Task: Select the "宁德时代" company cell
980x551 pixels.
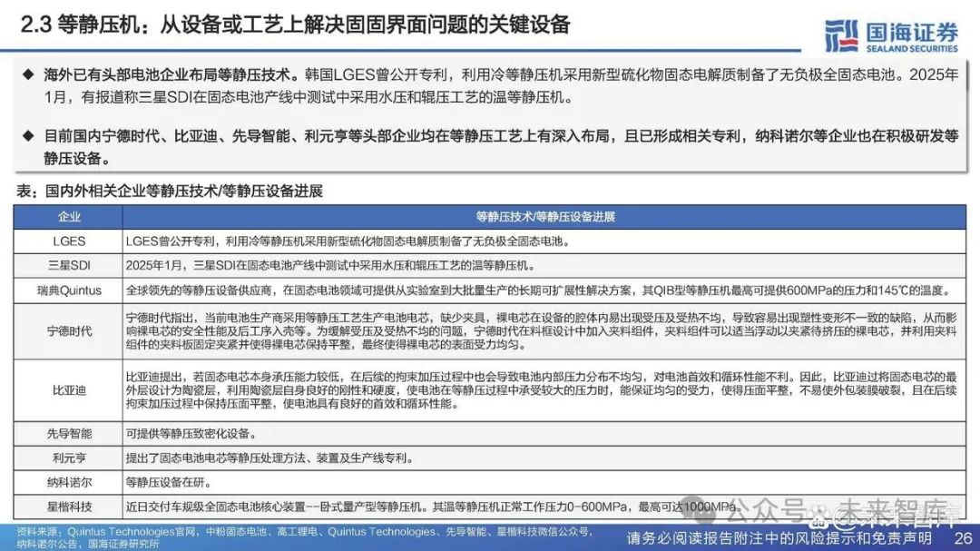Action: click(x=68, y=331)
